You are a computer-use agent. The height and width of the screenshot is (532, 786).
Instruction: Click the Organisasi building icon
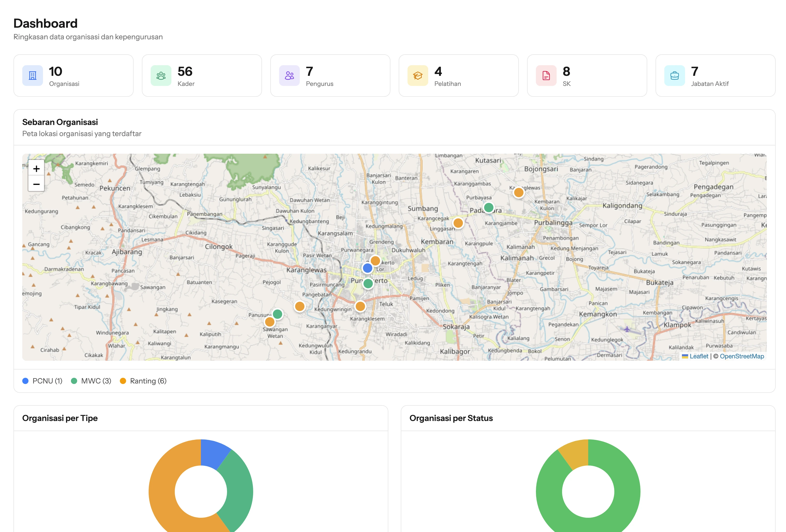click(x=32, y=75)
